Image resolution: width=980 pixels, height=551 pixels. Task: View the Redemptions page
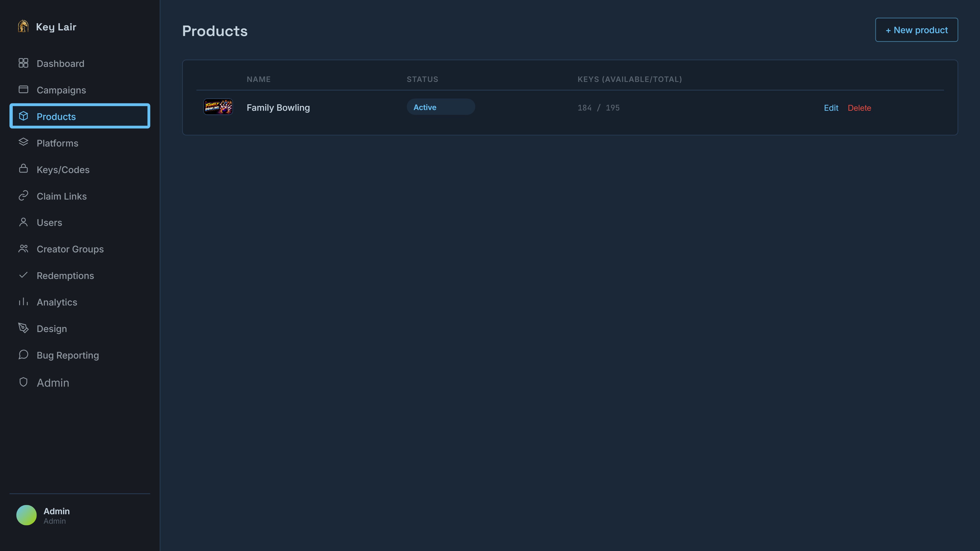pos(65,276)
